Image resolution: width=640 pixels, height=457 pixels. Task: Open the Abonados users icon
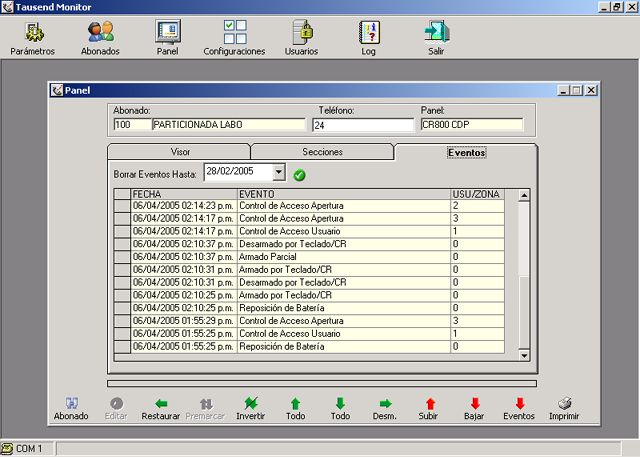(100, 32)
